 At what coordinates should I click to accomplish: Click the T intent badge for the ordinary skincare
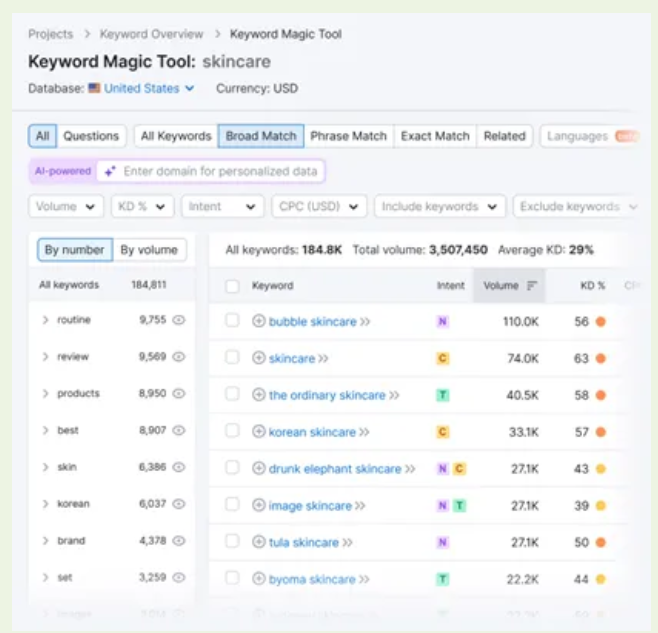(x=442, y=395)
